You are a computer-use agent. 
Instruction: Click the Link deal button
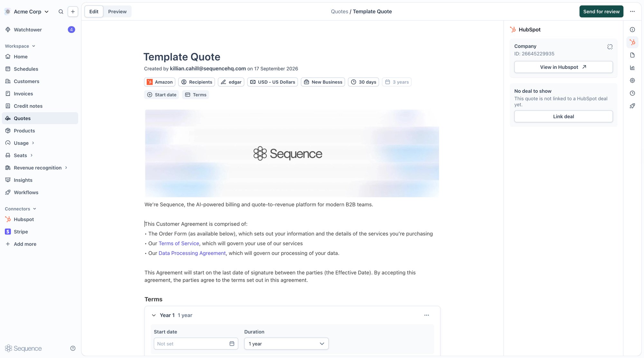pos(563,117)
